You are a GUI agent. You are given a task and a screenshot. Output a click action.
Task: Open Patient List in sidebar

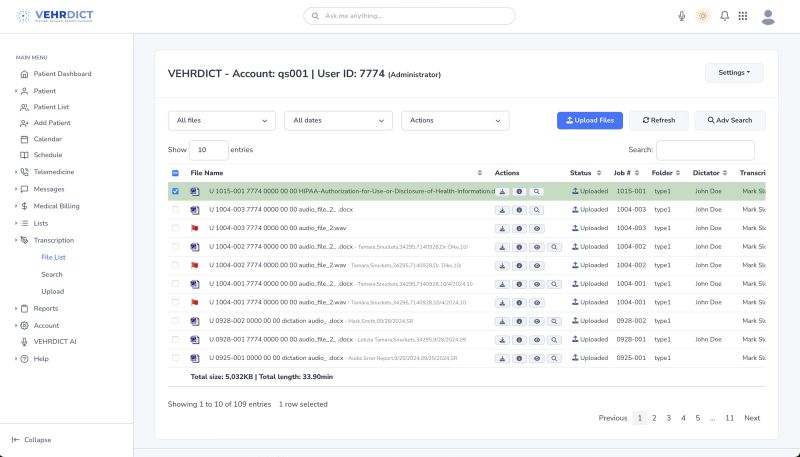tap(51, 107)
